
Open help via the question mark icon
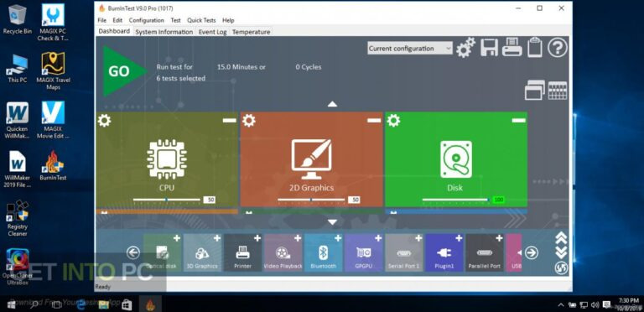pyautogui.click(x=558, y=48)
